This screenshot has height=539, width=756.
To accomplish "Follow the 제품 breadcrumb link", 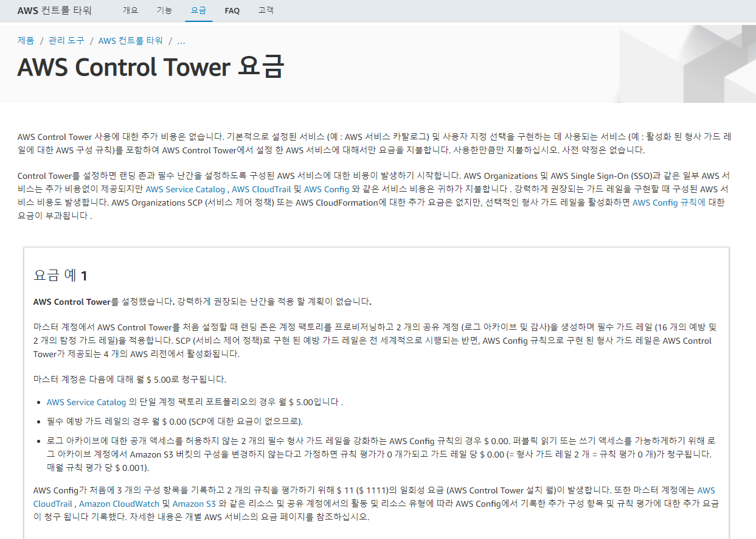I will point(26,41).
